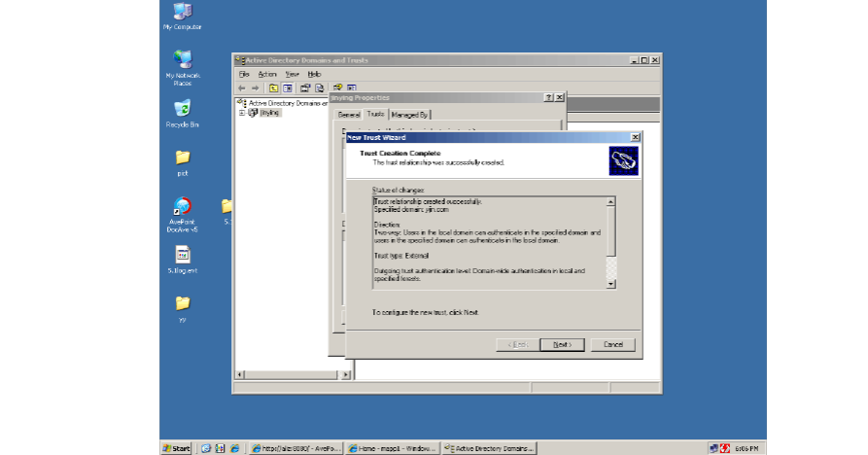Image resolution: width=868 pixels, height=455 pixels.
Task: Click the Up One Level toolbar icon
Action: pos(274,87)
